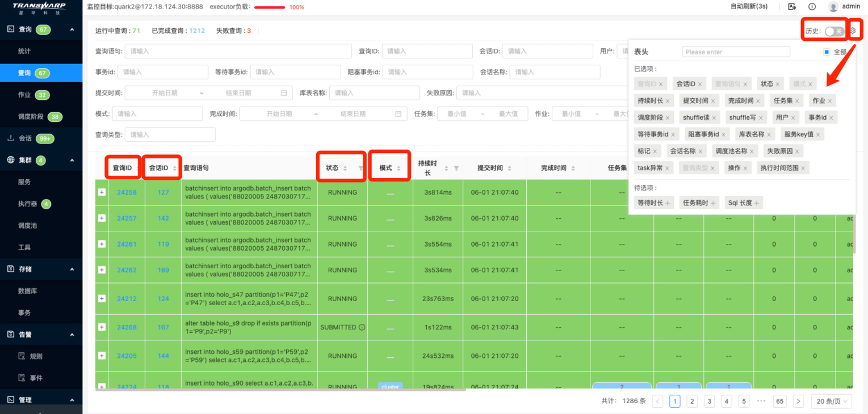
Task: Expand row of query 24257
Action: (102, 218)
